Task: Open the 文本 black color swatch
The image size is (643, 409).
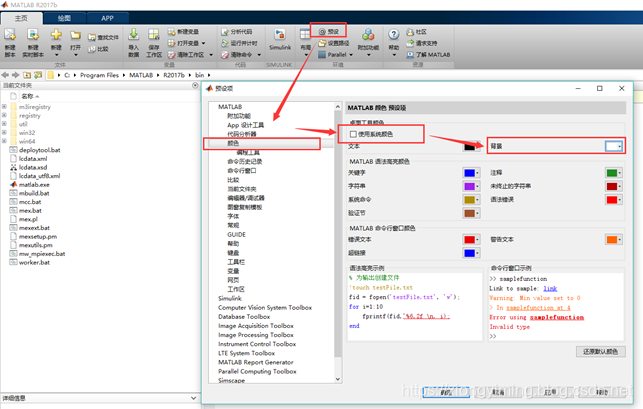Action: click(x=471, y=146)
